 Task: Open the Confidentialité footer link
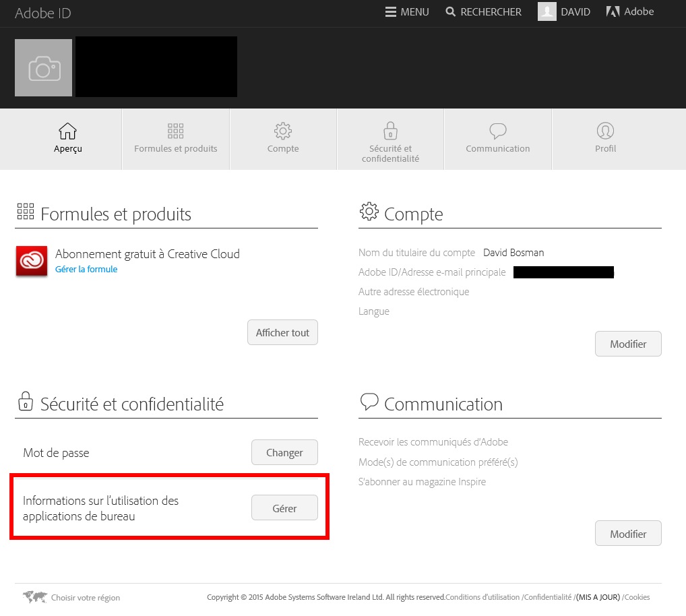point(548,597)
